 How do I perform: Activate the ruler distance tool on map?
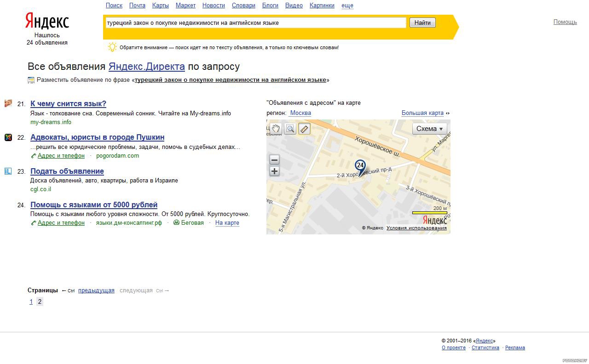(x=304, y=129)
